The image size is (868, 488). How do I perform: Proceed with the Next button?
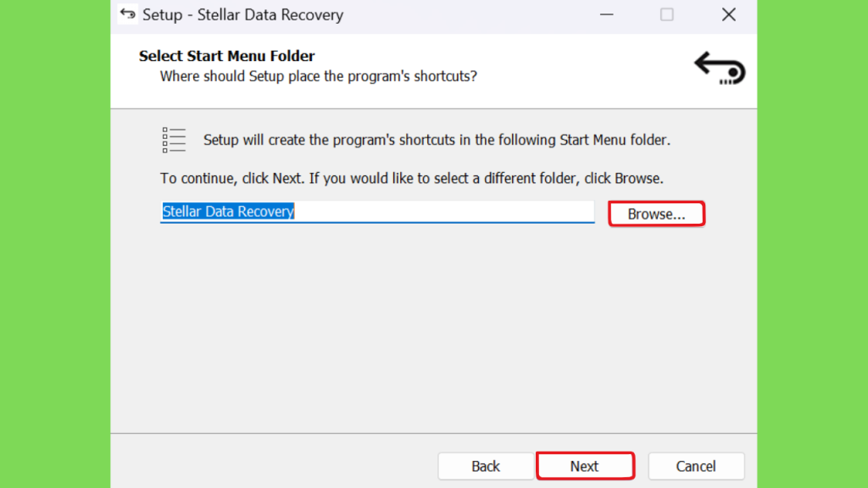585,466
